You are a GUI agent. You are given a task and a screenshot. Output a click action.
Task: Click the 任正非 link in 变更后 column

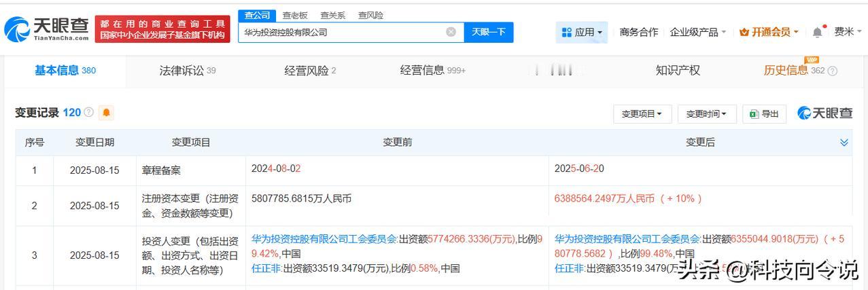569,268
